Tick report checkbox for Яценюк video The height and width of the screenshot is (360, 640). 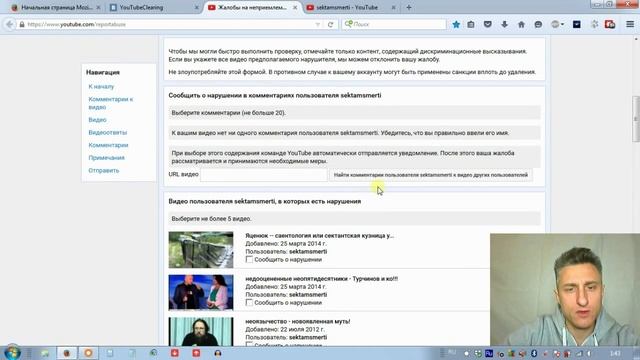pyautogui.click(x=249, y=260)
